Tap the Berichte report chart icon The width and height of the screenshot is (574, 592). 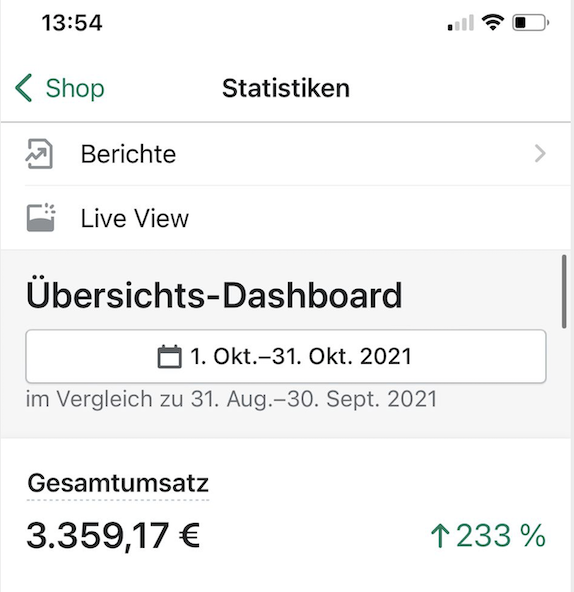click(x=39, y=154)
